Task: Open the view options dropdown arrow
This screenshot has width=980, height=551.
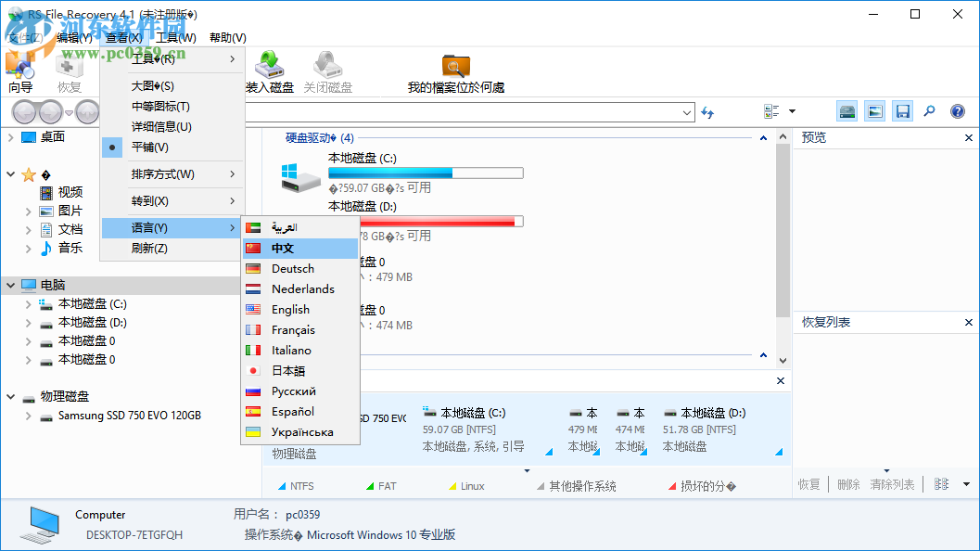Action: (792, 110)
